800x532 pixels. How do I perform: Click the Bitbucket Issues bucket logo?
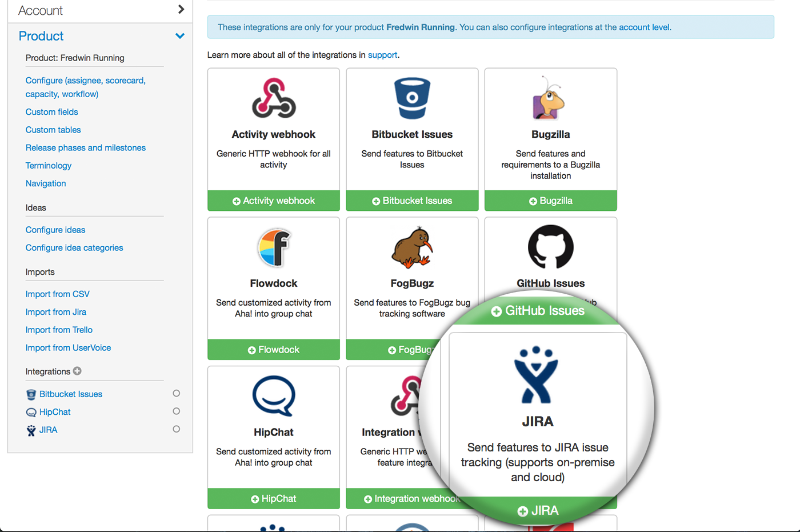click(412, 98)
